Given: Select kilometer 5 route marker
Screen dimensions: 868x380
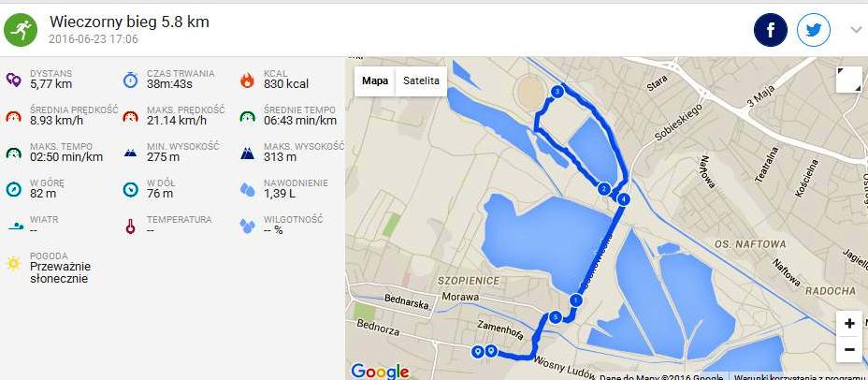Looking at the screenshot, I should point(555,317).
